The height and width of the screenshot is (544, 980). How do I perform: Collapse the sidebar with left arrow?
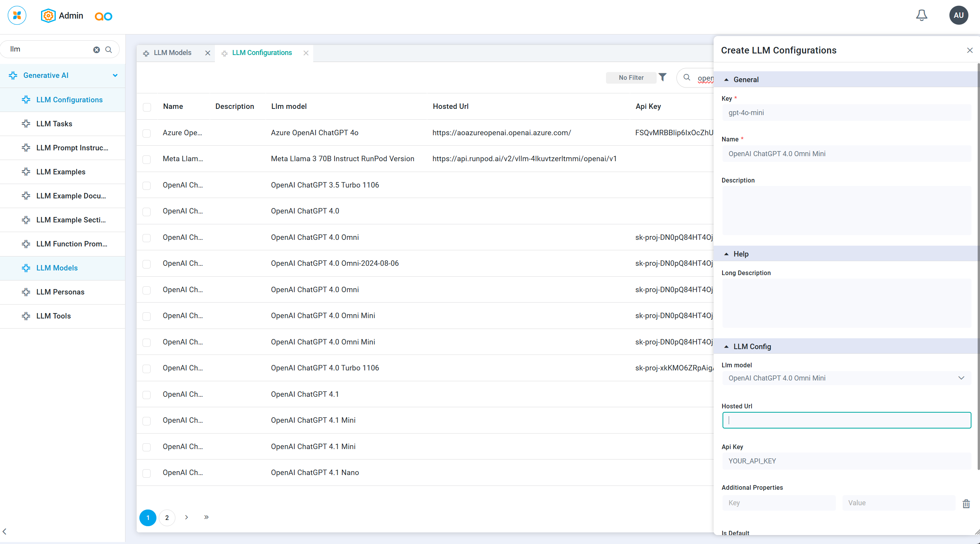(x=5, y=532)
